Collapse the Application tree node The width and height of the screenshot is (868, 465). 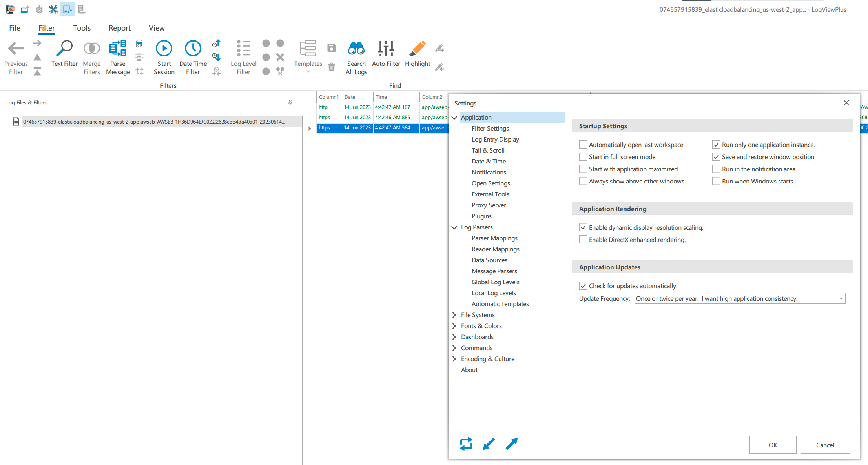point(454,117)
